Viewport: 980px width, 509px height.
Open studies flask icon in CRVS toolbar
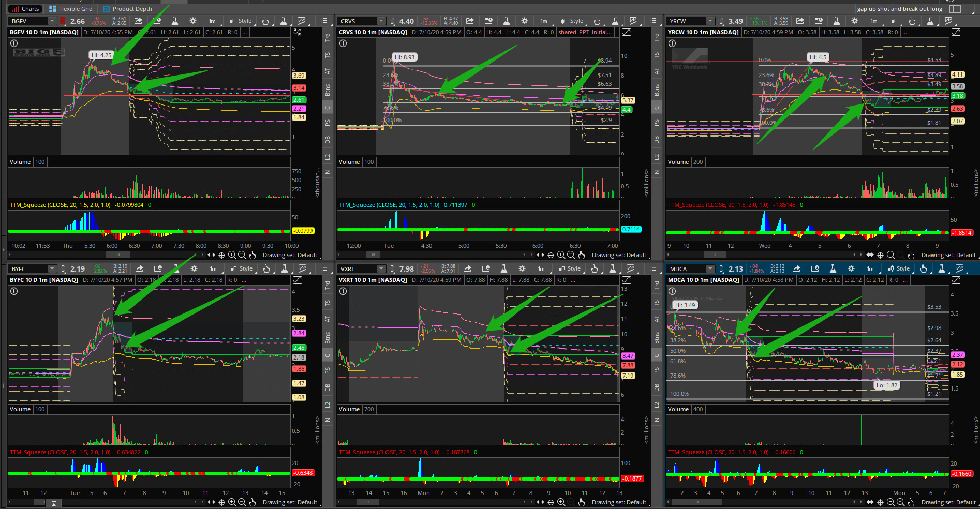(507, 21)
